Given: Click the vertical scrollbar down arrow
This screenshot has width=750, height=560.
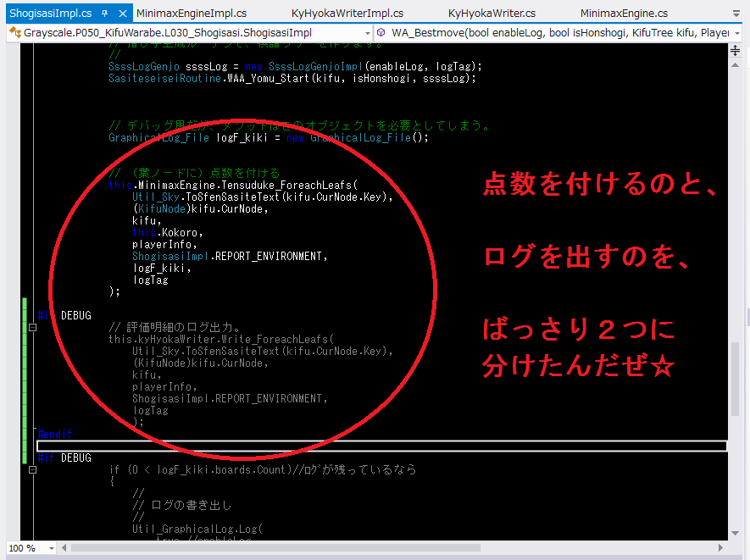Looking at the screenshot, I should point(736,534).
